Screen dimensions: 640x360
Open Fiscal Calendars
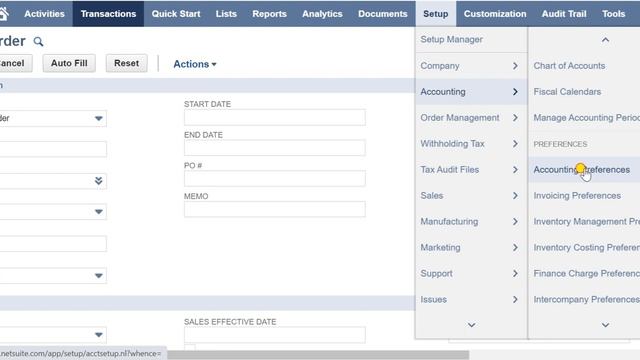pos(567,91)
